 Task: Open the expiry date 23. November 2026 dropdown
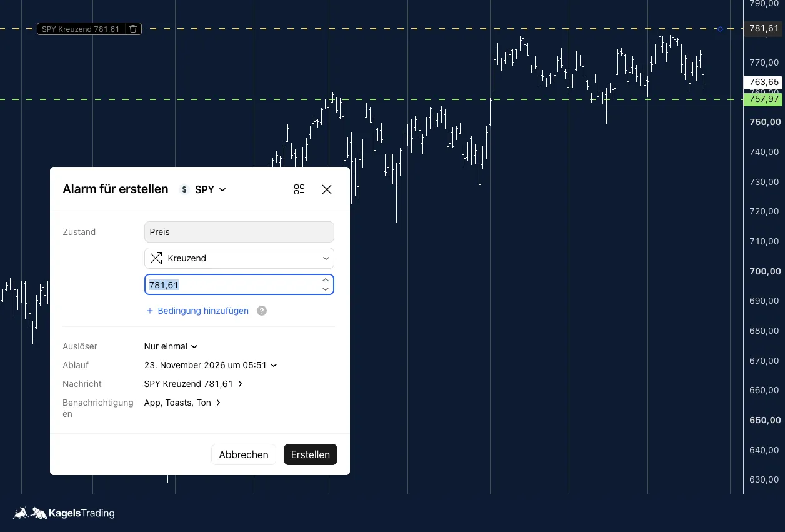pos(211,365)
